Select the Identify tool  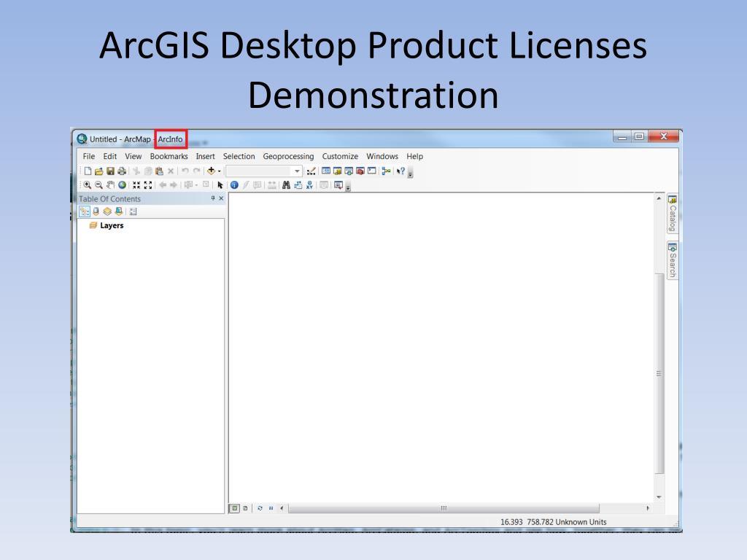coord(234,184)
